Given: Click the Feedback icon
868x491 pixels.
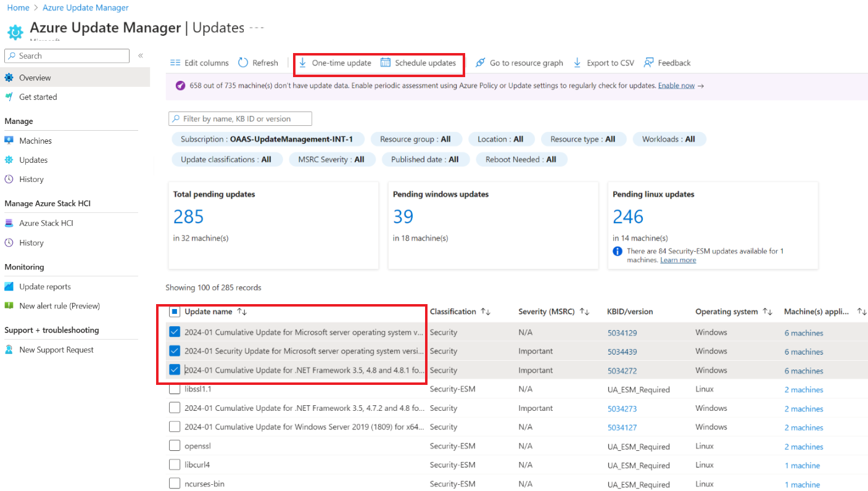Looking at the screenshot, I should (x=648, y=62).
